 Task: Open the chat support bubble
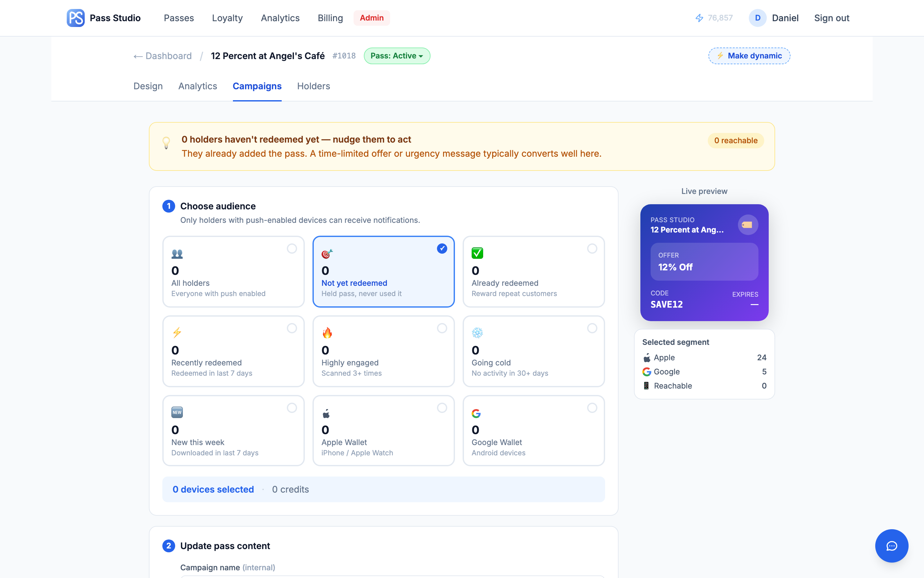892,546
